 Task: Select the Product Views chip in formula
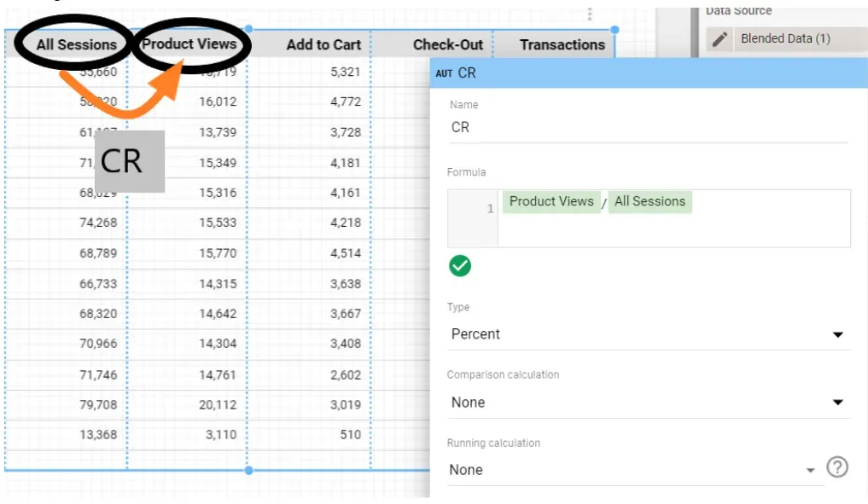click(551, 201)
